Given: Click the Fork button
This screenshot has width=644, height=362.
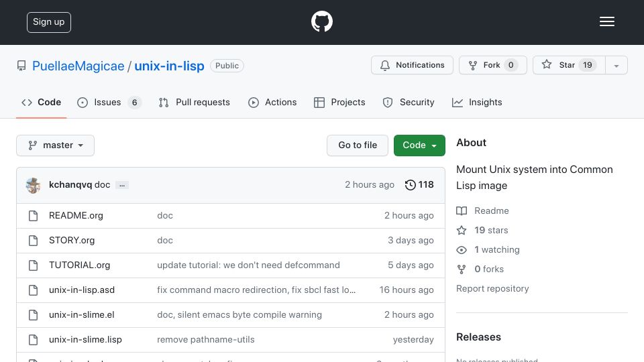Looking at the screenshot, I should click(493, 65).
